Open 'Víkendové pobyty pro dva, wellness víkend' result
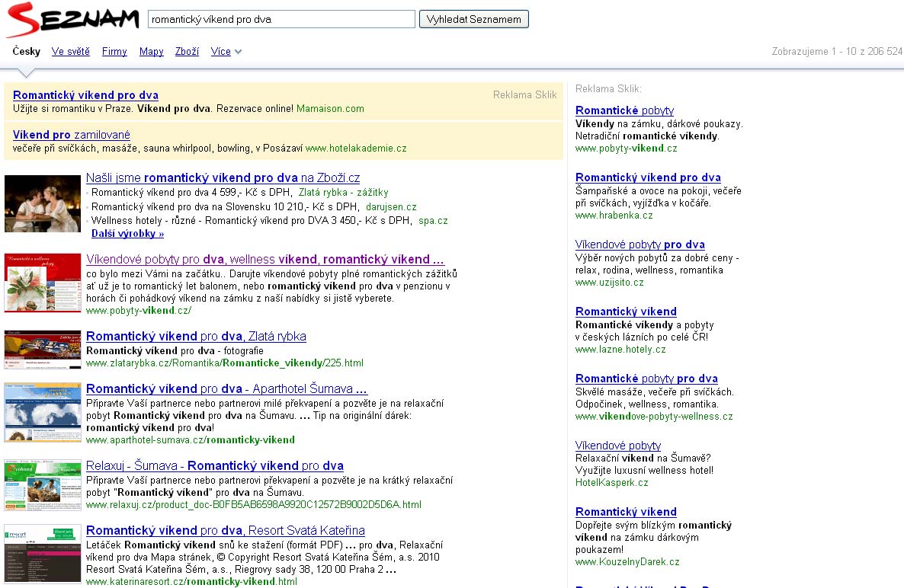Screen dimensions: 904x588 (265, 259)
